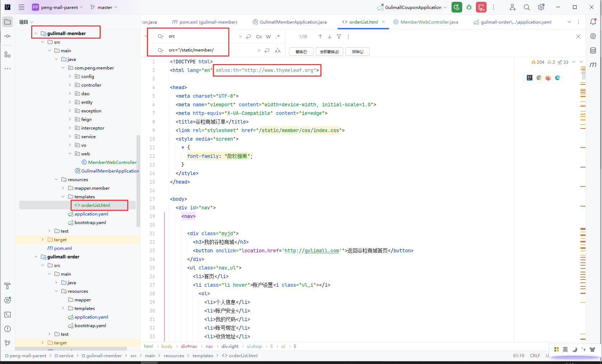Expand the mapper.member folder
Image resolution: width=602 pixels, height=364 pixels.
pyautogui.click(x=63, y=188)
